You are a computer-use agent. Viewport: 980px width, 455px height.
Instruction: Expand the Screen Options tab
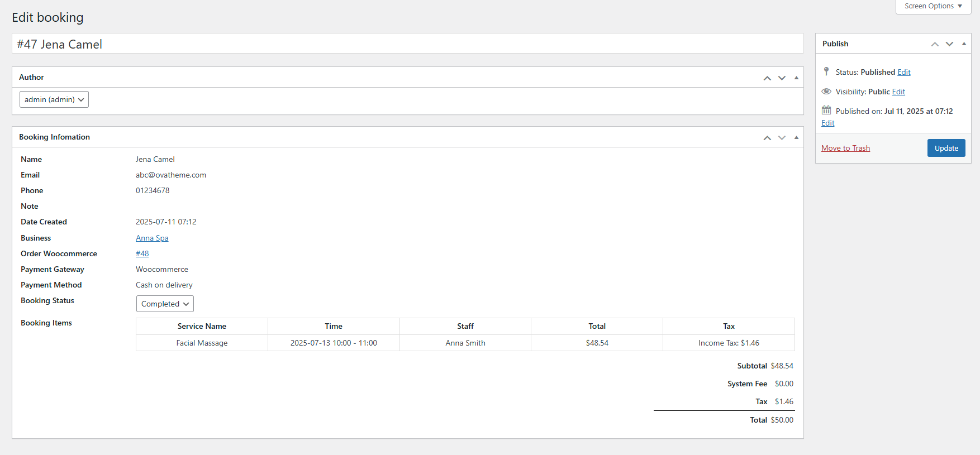coord(933,6)
